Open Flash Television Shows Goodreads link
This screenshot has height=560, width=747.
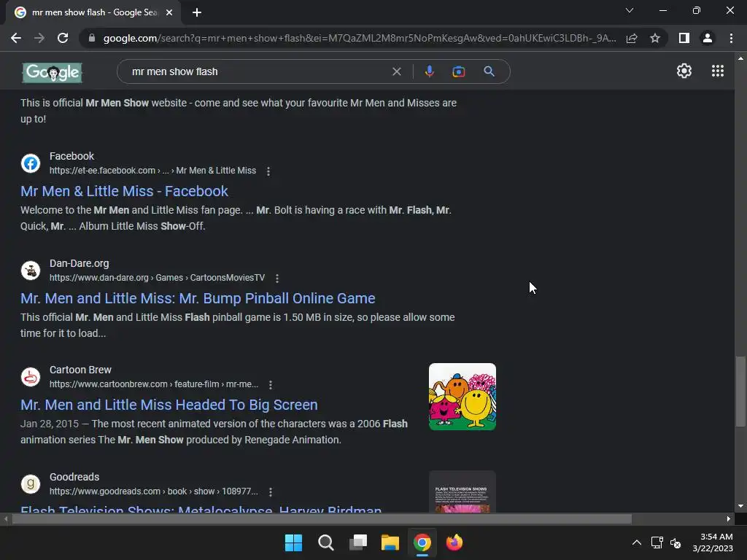point(201,508)
